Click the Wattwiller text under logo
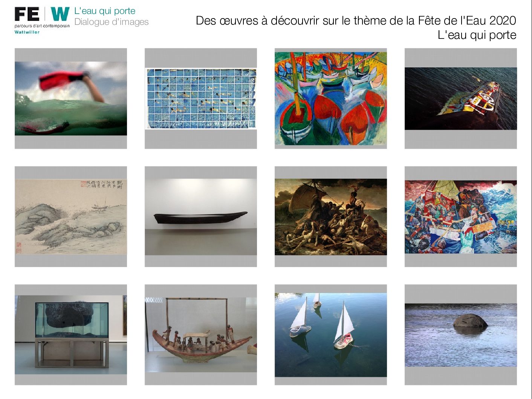Viewport: 532px width, 399px height. tap(27, 32)
